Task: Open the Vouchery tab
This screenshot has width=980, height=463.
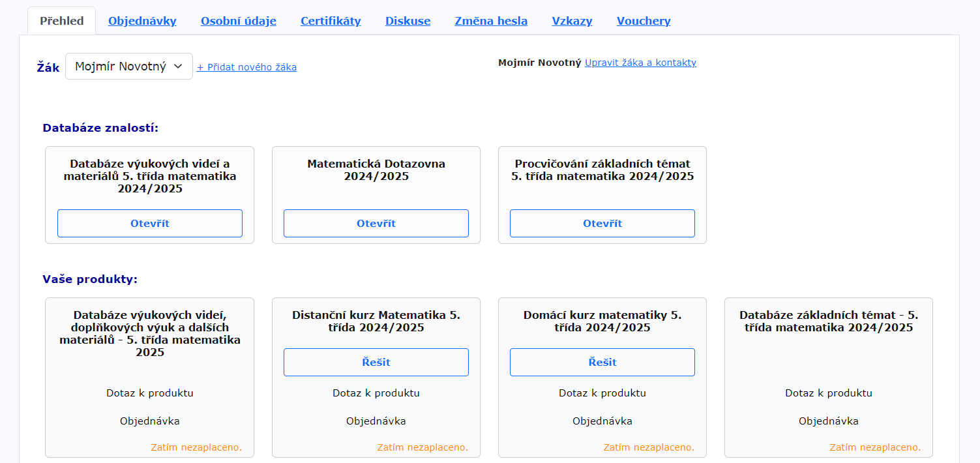Action: 644,21
